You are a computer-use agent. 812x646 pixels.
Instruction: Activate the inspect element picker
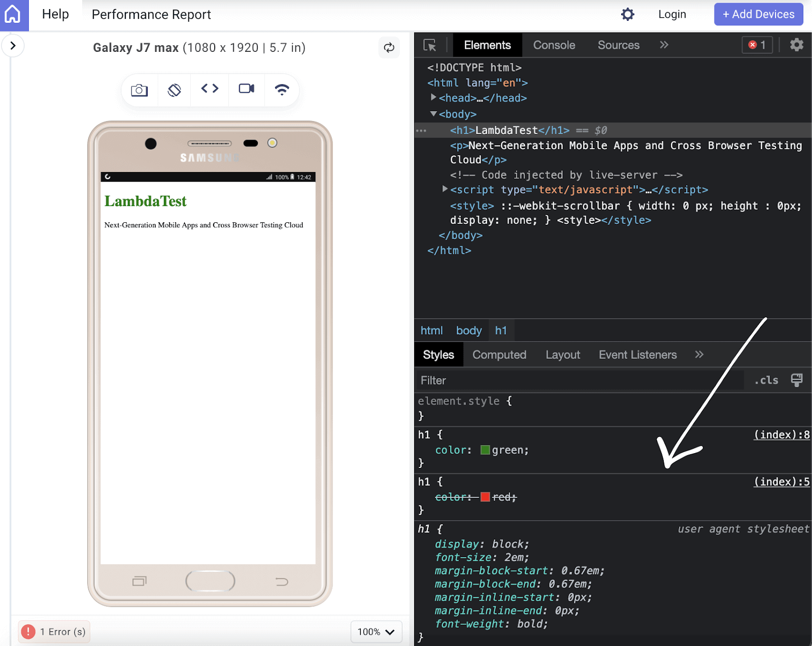430,45
